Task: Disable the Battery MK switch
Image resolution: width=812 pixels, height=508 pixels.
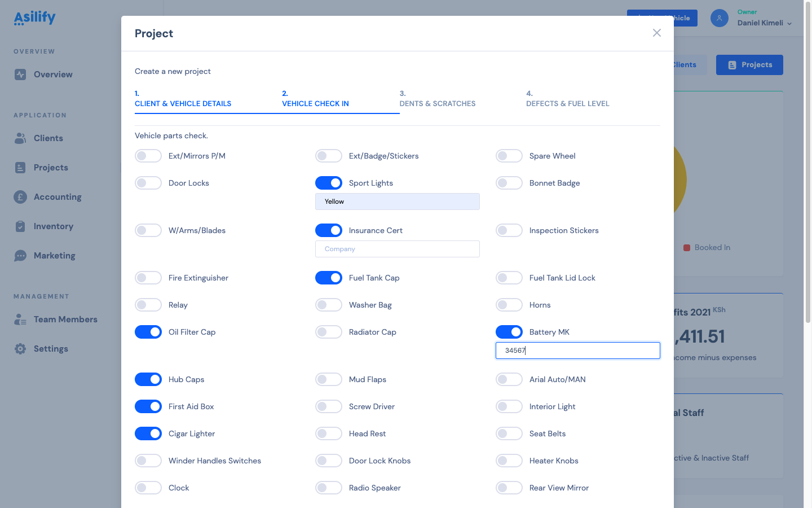Action: pos(509,332)
